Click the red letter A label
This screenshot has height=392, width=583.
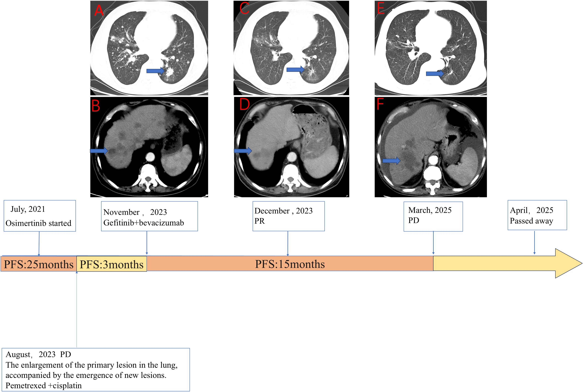pyautogui.click(x=99, y=11)
